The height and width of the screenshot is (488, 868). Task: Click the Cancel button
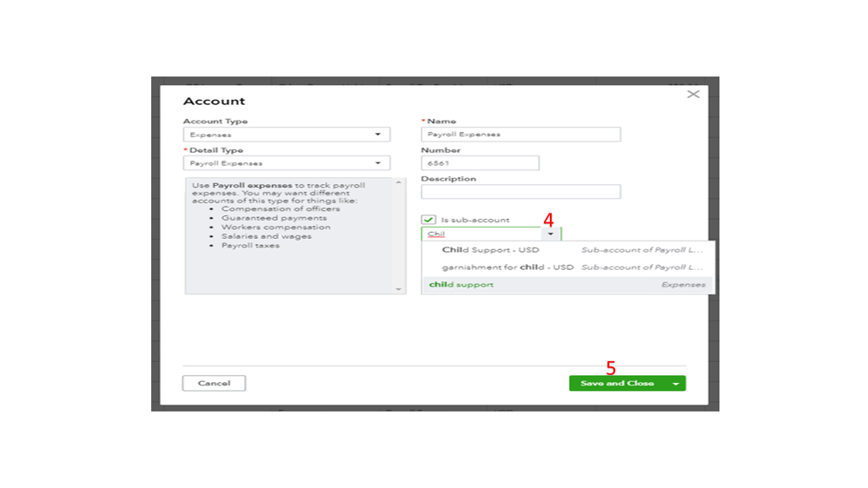215,384
